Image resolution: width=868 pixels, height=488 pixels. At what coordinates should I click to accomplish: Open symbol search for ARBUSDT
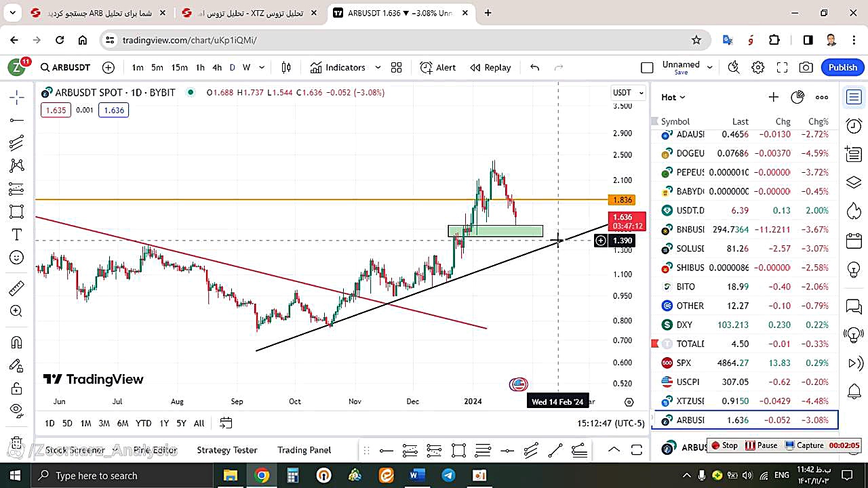point(65,67)
